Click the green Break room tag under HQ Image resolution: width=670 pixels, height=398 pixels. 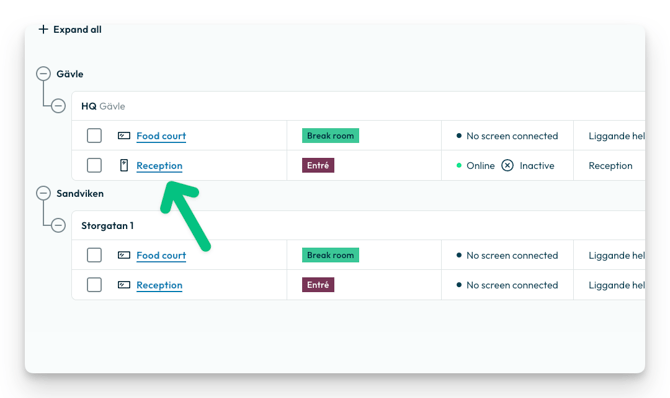[x=330, y=136]
